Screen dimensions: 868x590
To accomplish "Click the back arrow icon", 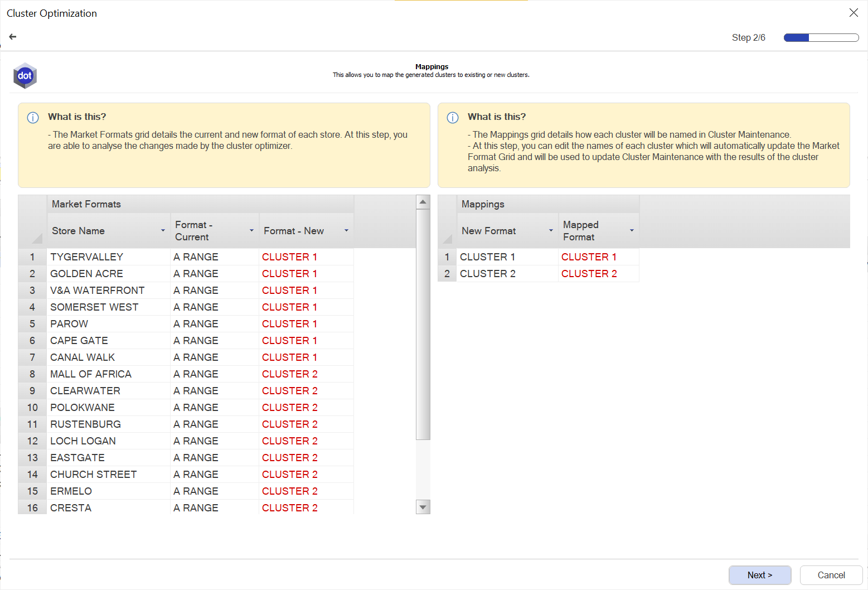I will click(x=13, y=37).
